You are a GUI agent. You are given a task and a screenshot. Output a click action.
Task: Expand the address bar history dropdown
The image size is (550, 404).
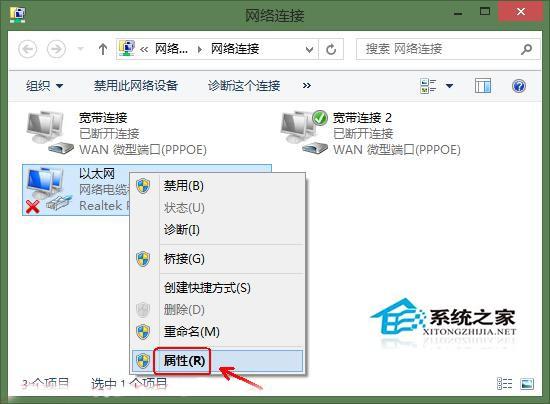pos(309,49)
